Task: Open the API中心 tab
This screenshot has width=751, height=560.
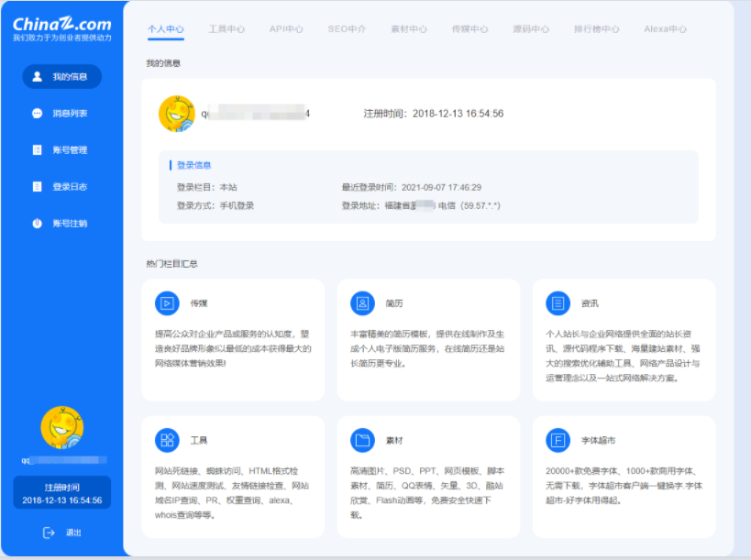Action: pos(285,28)
